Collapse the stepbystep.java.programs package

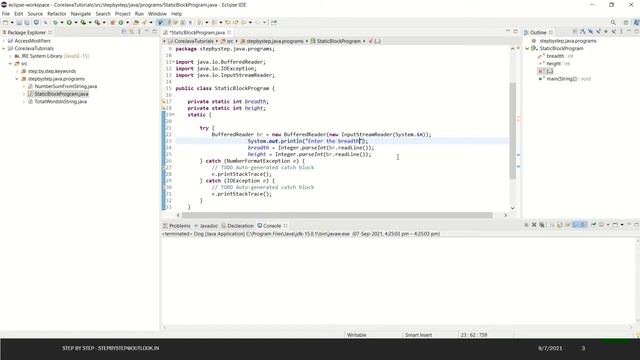17,79
